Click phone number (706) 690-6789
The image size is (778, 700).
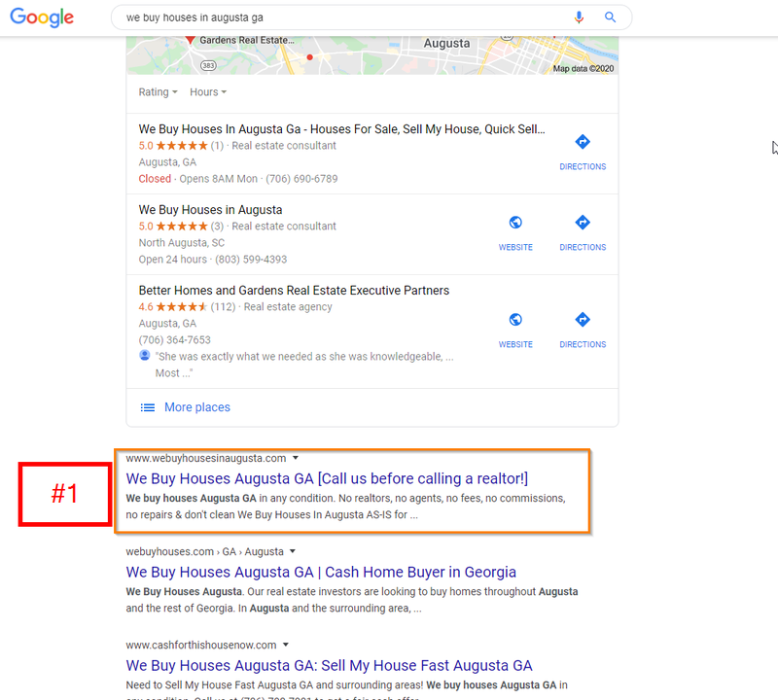click(x=301, y=179)
